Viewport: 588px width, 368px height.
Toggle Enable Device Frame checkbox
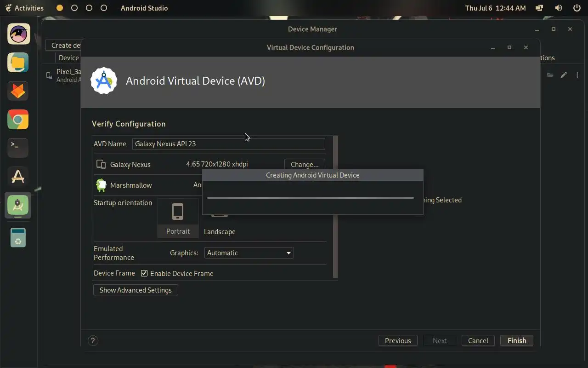point(144,273)
